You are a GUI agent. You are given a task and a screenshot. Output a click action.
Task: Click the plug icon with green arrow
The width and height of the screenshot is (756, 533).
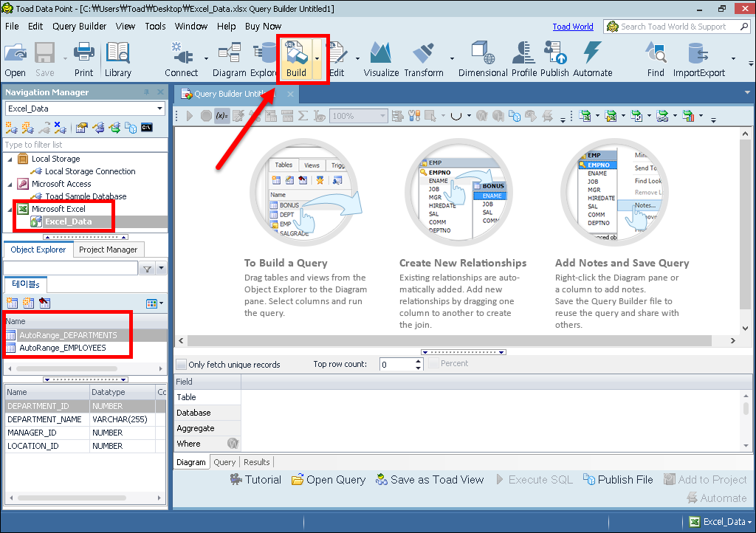tap(114, 128)
